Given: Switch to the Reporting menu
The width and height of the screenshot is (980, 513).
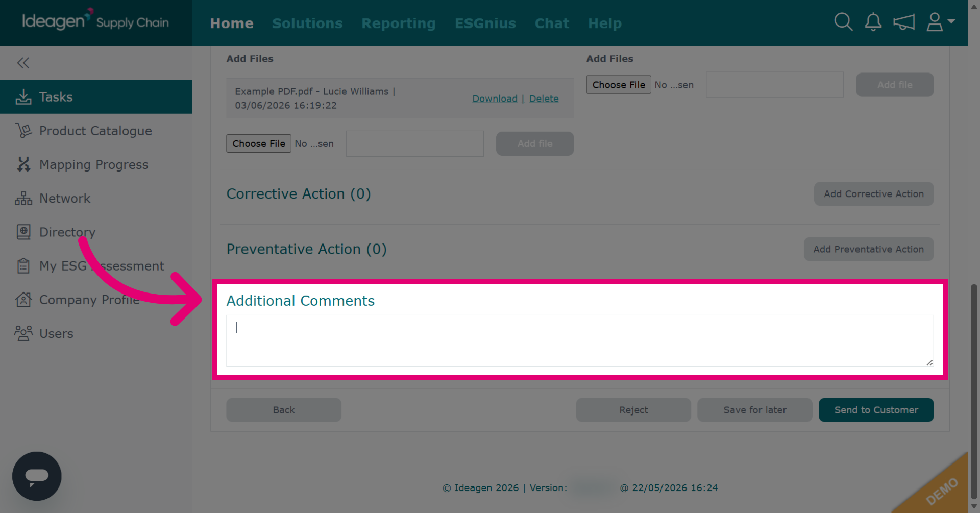Looking at the screenshot, I should coord(399,23).
